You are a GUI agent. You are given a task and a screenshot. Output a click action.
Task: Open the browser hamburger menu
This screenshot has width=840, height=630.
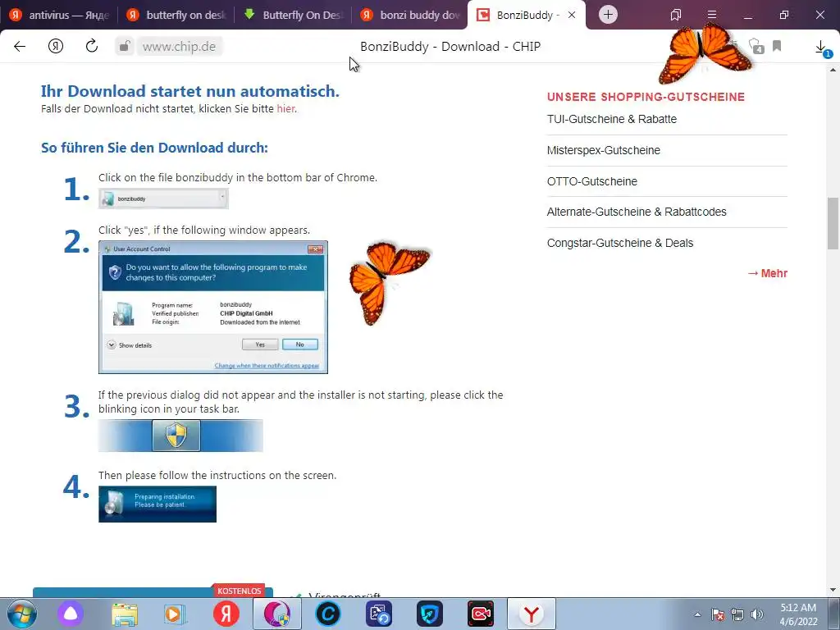(712, 15)
